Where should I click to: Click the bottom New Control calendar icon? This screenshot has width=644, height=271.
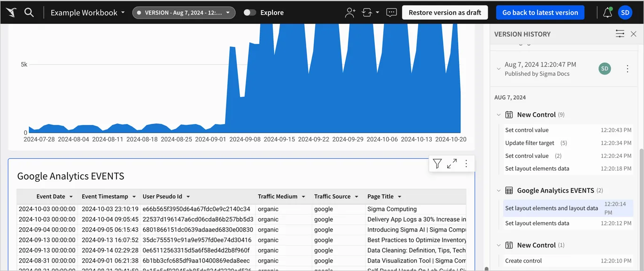pos(509,245)
